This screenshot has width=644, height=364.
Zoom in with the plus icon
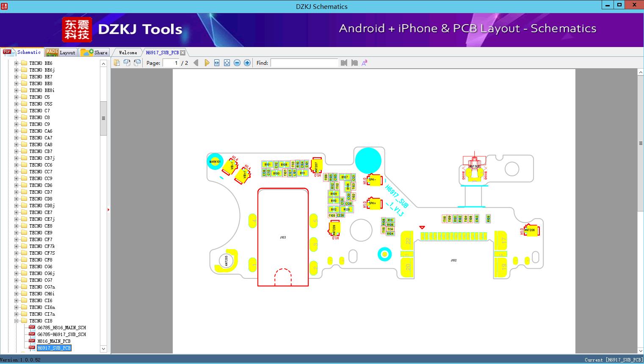(x=247, y=63)
